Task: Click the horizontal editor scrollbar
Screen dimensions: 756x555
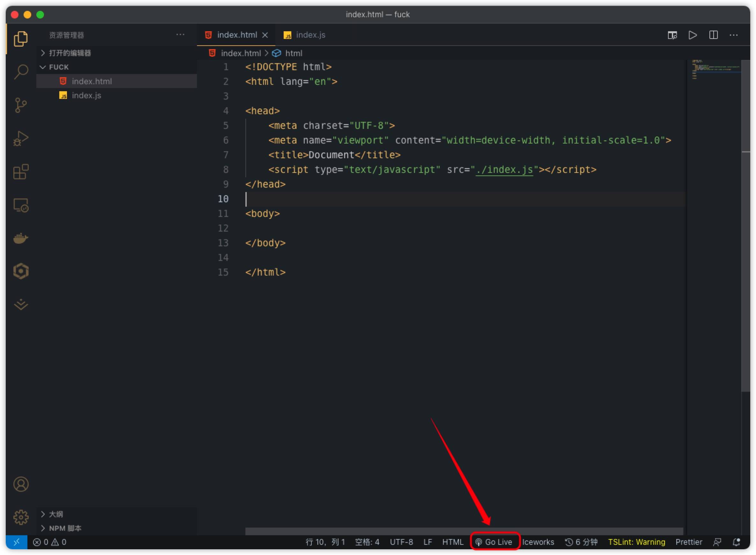Action: 464,531
